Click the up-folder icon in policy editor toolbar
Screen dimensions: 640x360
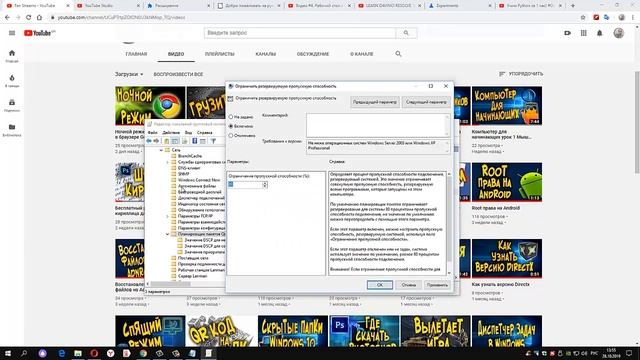click(x=167, y=141)
